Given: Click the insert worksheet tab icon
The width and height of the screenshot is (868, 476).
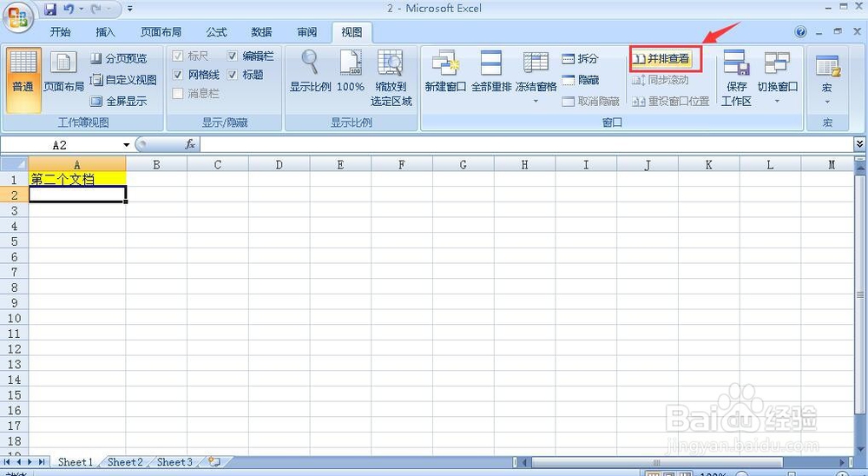Looking at the screenshot, I should (214, 461).
